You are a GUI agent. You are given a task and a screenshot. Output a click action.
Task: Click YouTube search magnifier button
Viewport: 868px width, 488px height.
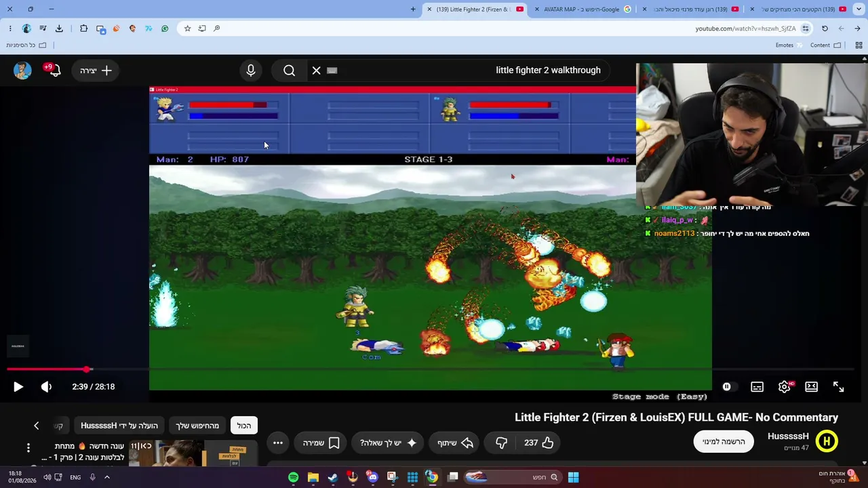pyautogui.click(x=290, y=70)
